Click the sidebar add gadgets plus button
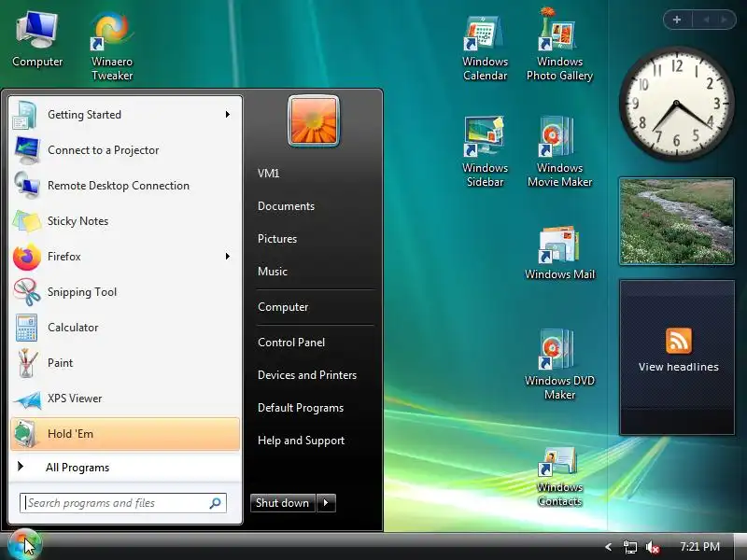This screenshot has width=747, height=560. [x=677, y=20]
